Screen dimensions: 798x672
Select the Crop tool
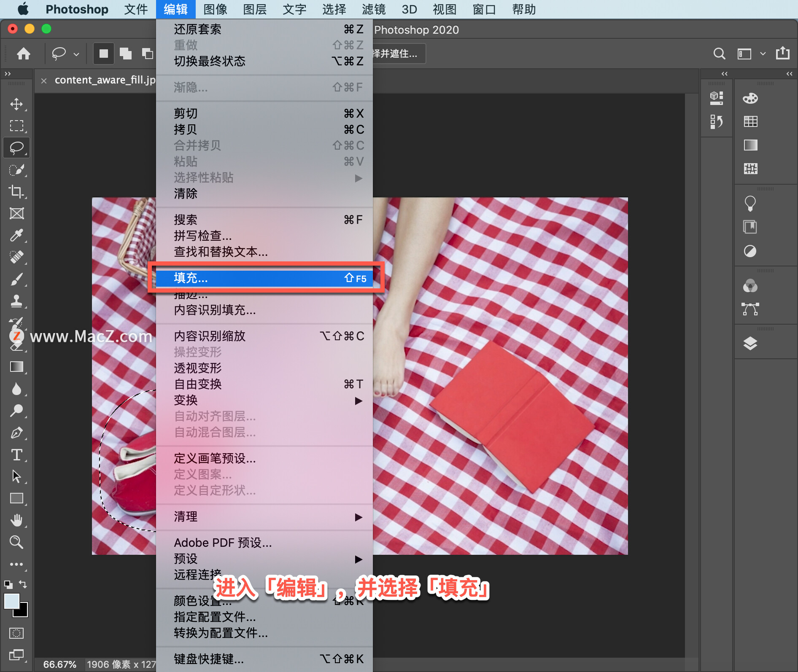[16, 191]
